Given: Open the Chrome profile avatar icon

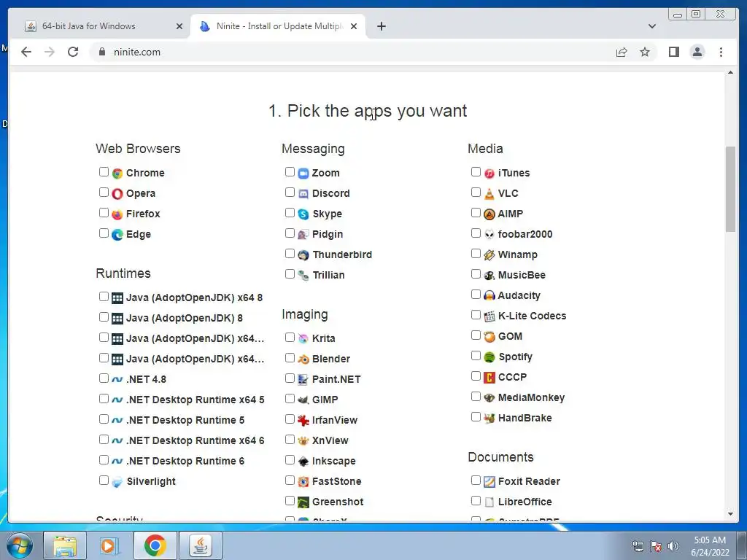Looking at the screenshot, I should tap(697, 52).
